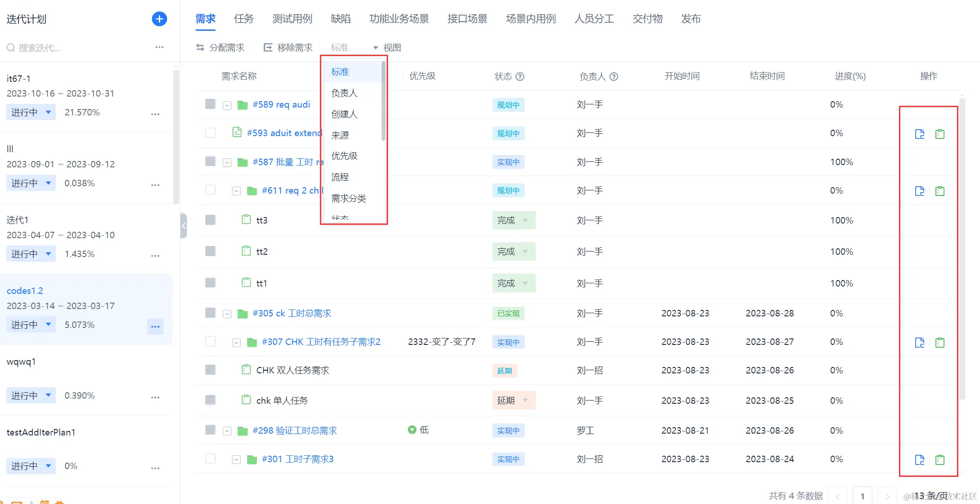Click the blue document icon in #307 row
980x504 pixels.
click(x=919, y=342)
